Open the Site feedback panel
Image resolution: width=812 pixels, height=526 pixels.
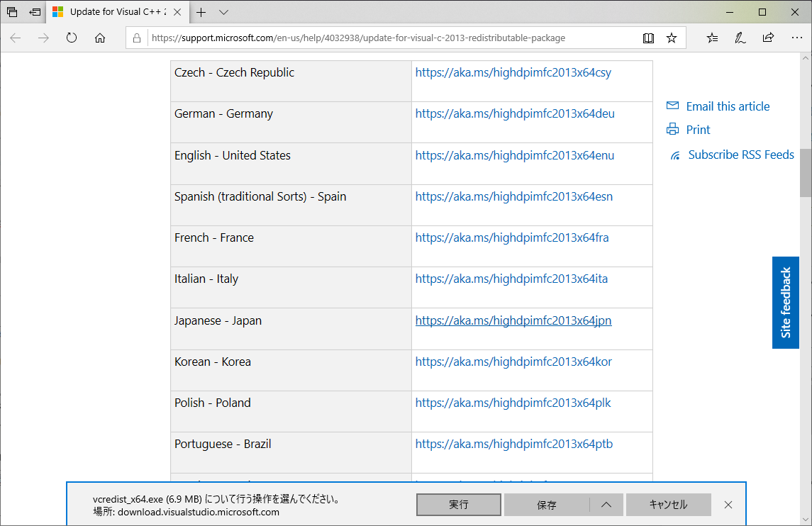pos(785,303)
